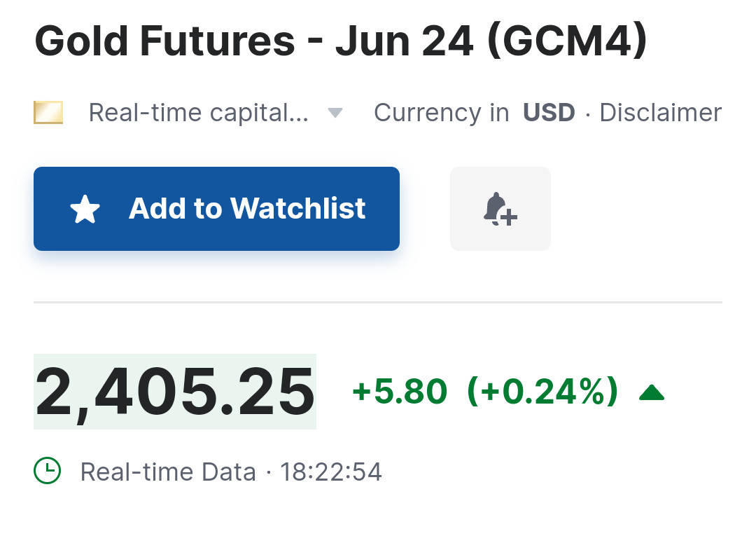Screen dimensions: 756x536
Task: Click the gold exchange flag icon
Action: tap(48, 113)
